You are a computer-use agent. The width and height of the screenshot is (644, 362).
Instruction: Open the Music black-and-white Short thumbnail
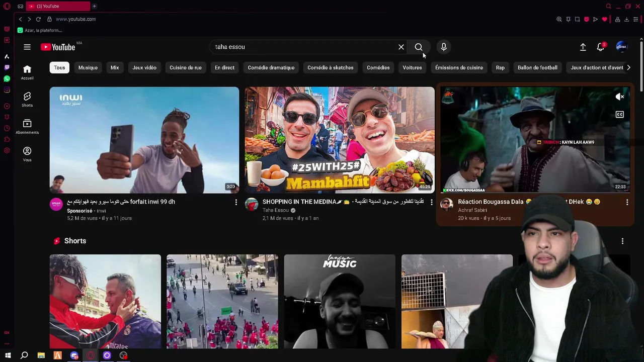click(340, 301)
